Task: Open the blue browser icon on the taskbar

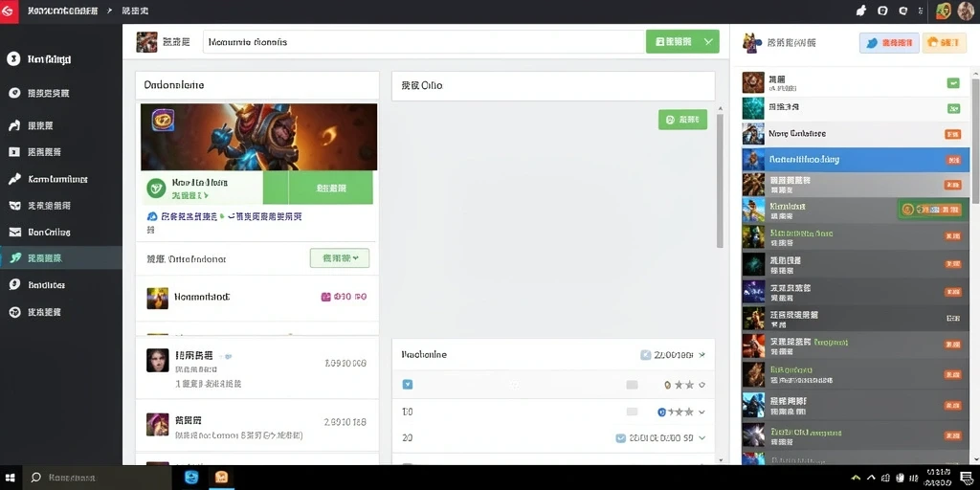Action: [191, 478]
